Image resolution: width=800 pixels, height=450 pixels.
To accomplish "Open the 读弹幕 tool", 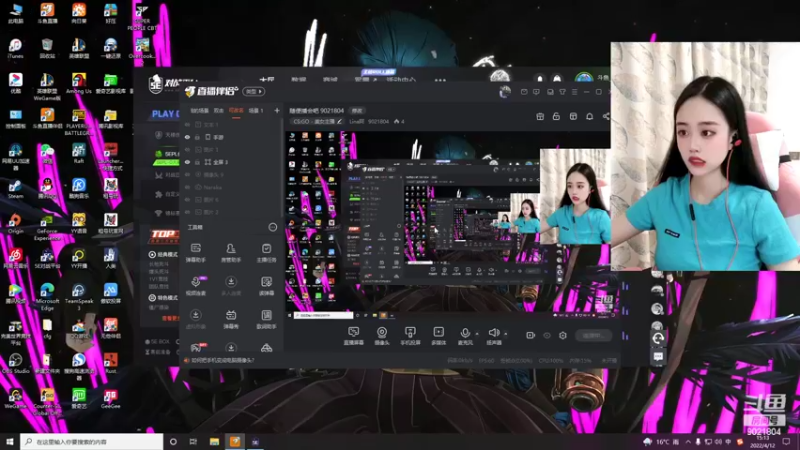I will [266, 286].
